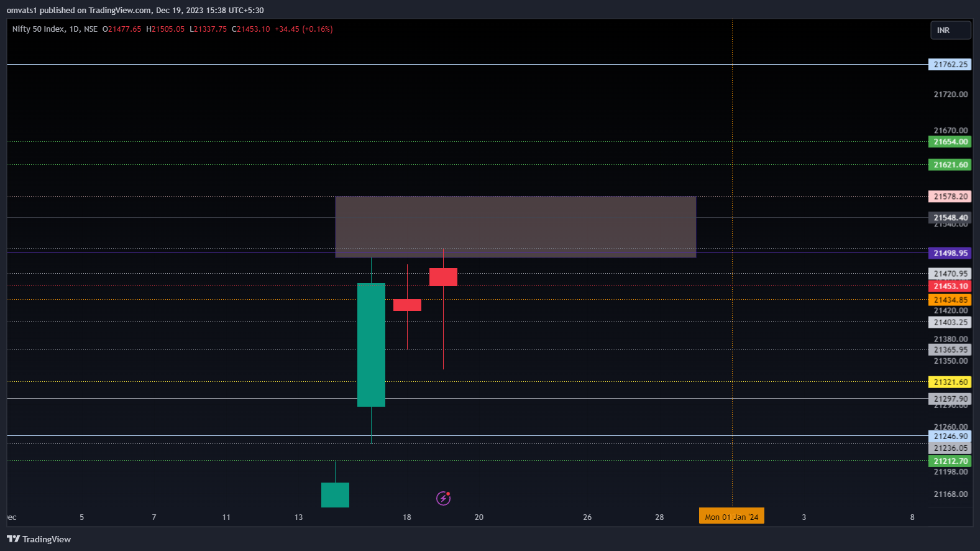Click the date 8 on time axis
Image resolution: width=980 pixels, height=551 pixels.
[912, 517]
